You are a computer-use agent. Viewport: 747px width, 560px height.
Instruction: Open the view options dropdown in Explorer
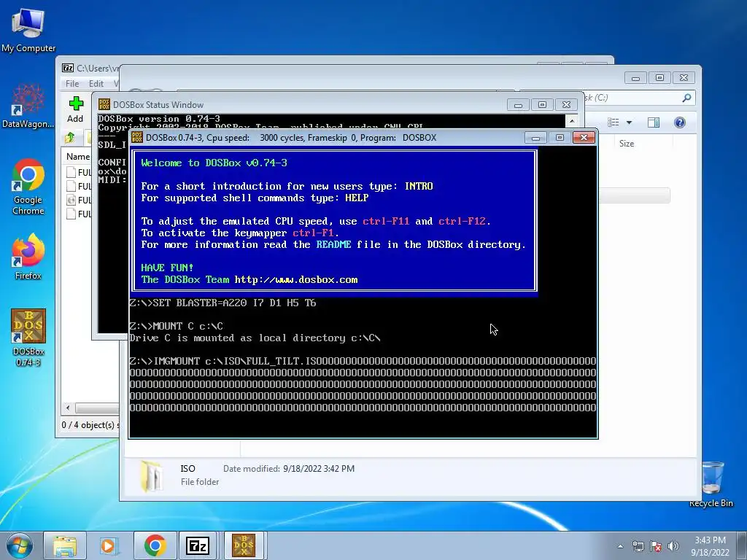[x=629, y=122]
